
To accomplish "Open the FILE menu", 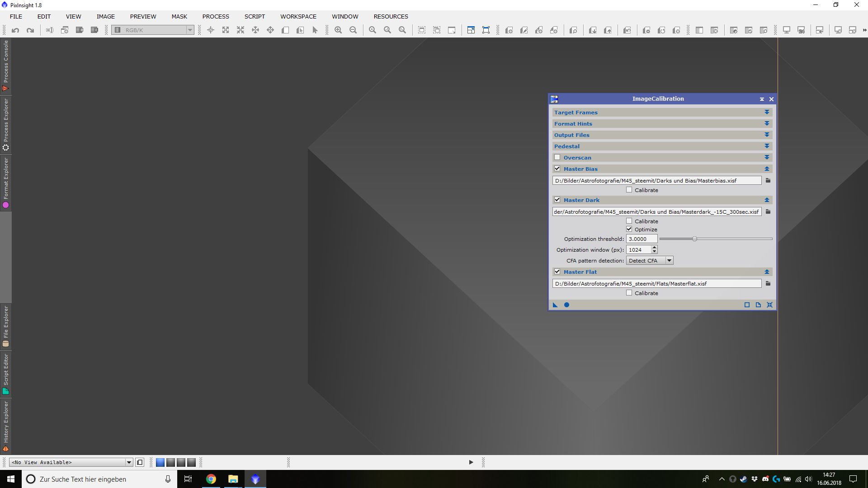I will 16,16.
